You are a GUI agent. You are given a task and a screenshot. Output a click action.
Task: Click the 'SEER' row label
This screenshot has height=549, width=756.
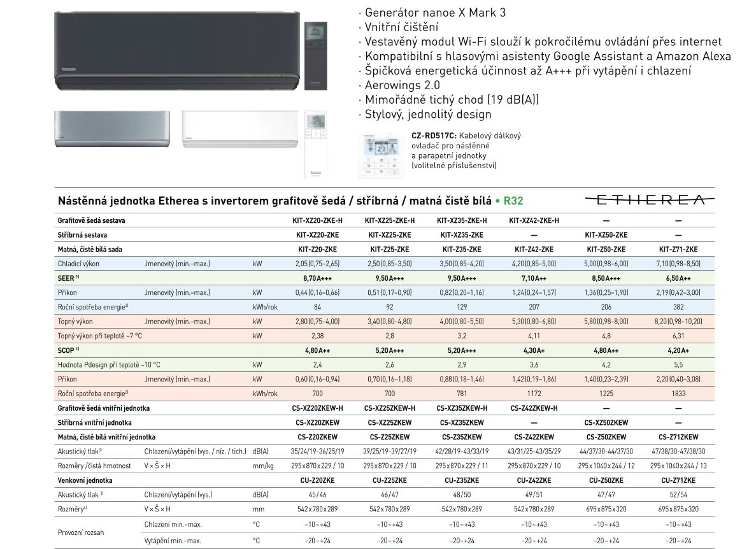coord(68,278)
